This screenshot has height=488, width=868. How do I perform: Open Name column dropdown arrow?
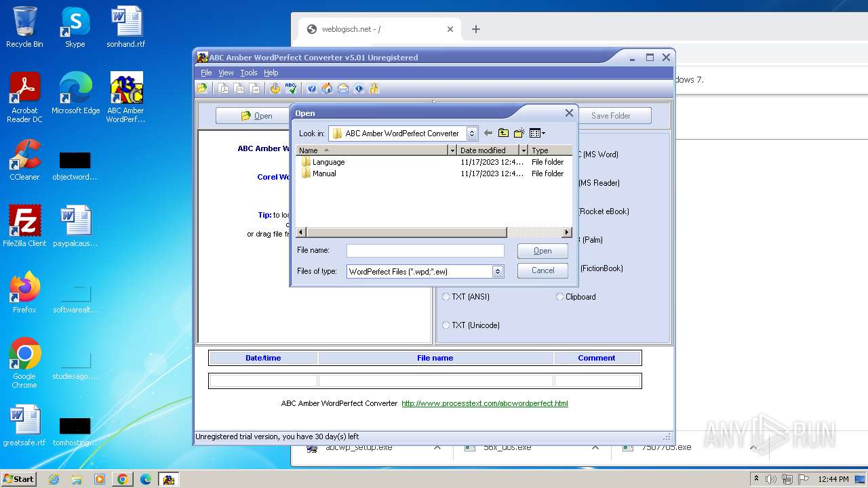[452, 150]
